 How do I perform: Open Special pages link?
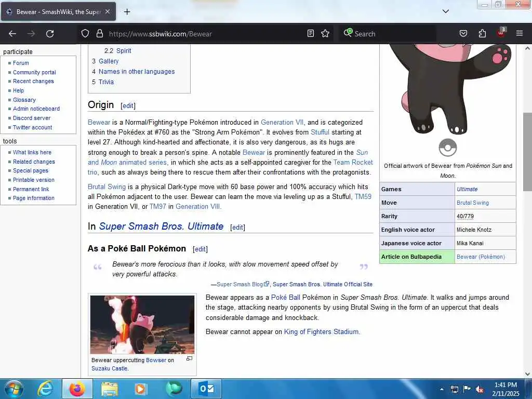click(x=31, y=170)
